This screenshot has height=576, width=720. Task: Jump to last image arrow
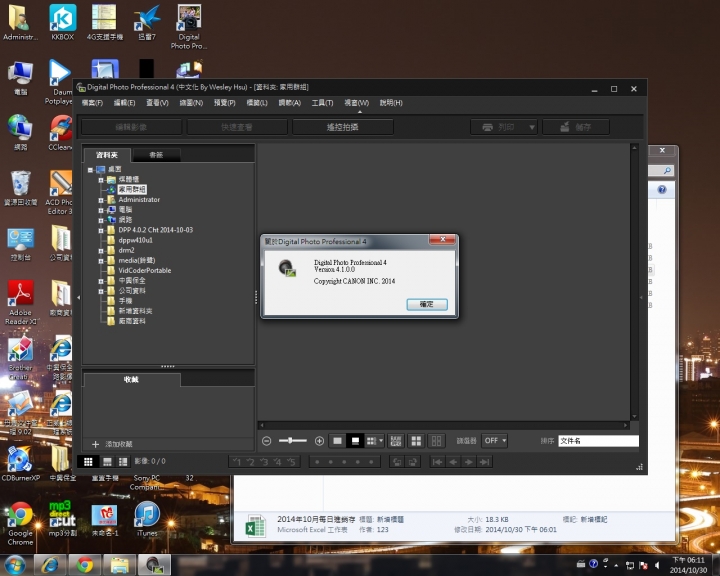(484, 462)
